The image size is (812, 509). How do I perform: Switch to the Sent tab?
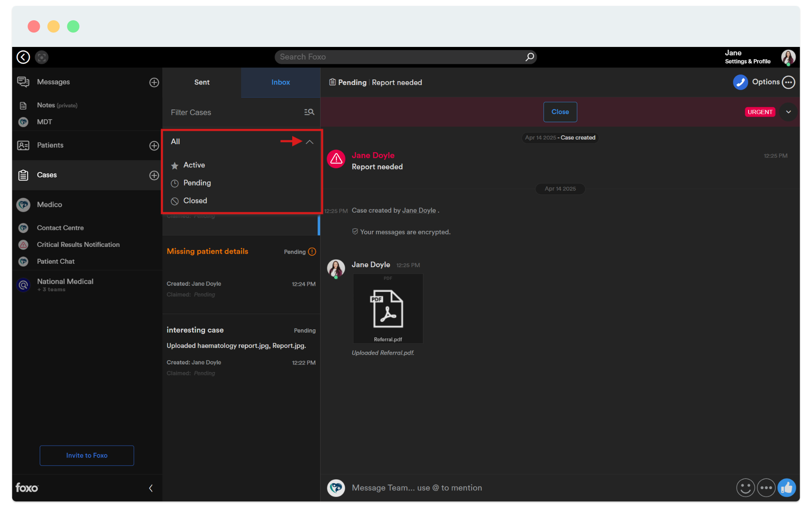tap(202, 82)
